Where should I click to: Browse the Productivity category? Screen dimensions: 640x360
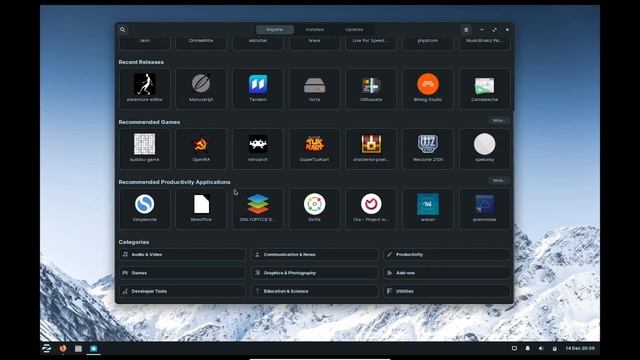(x=447, y=254)
